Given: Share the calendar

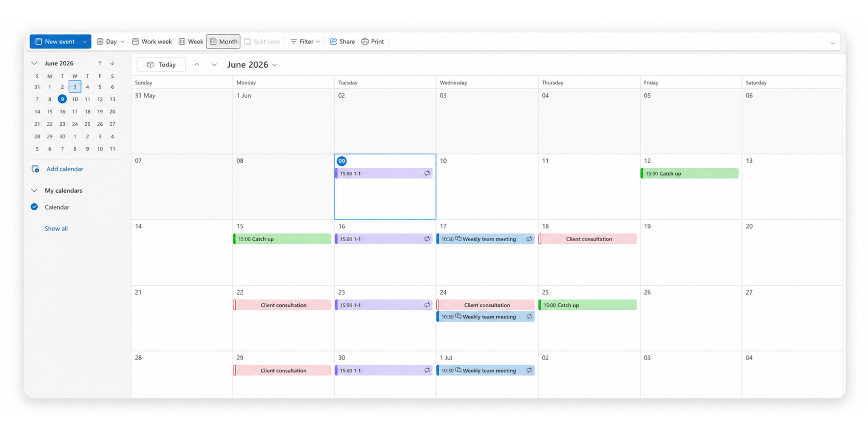Looking at the screenshot, I should [342, 42].
